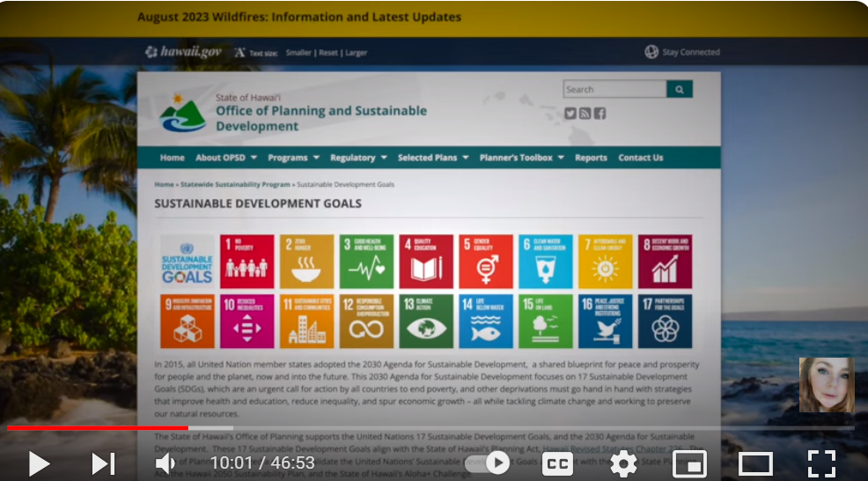This screenshot has width=868, height=481.
Task: Click the Stay Connected globe icon
Action: 651,52
